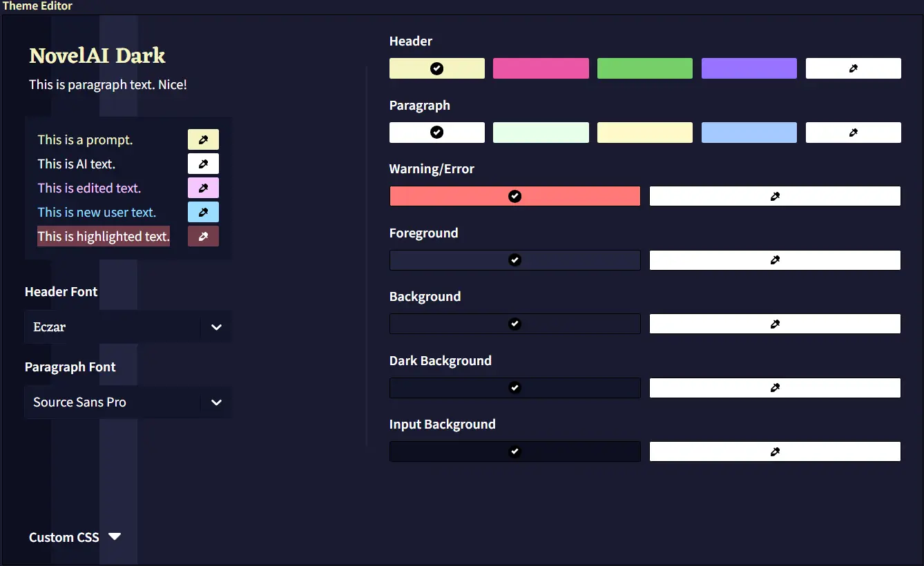Screen dimensions: 924x566
Task: Open the color picker for edited text
Action: point(203,188)
